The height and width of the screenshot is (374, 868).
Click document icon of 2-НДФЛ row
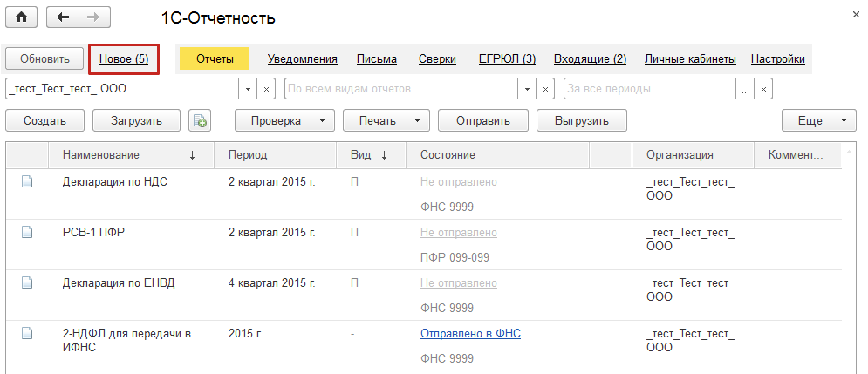27,334
